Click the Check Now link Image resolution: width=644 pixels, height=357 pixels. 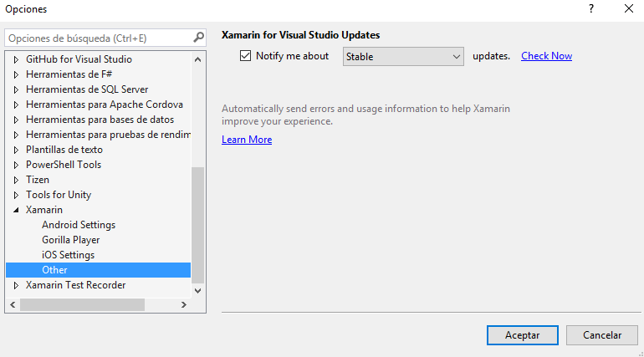pyautogui.click(x=546, y=56)
